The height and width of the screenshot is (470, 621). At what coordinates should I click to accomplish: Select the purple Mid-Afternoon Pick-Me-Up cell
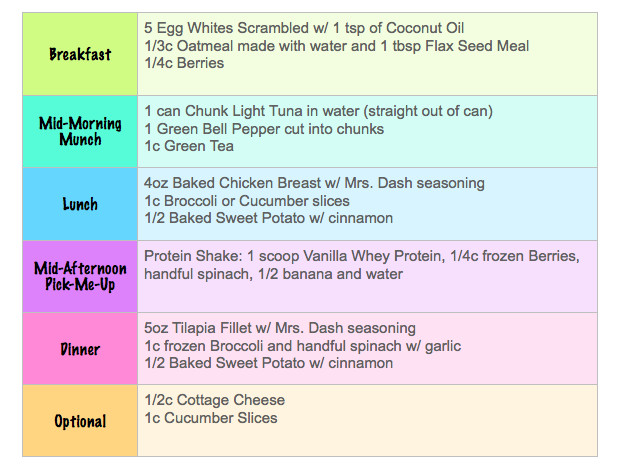click(x=80, y=276)
